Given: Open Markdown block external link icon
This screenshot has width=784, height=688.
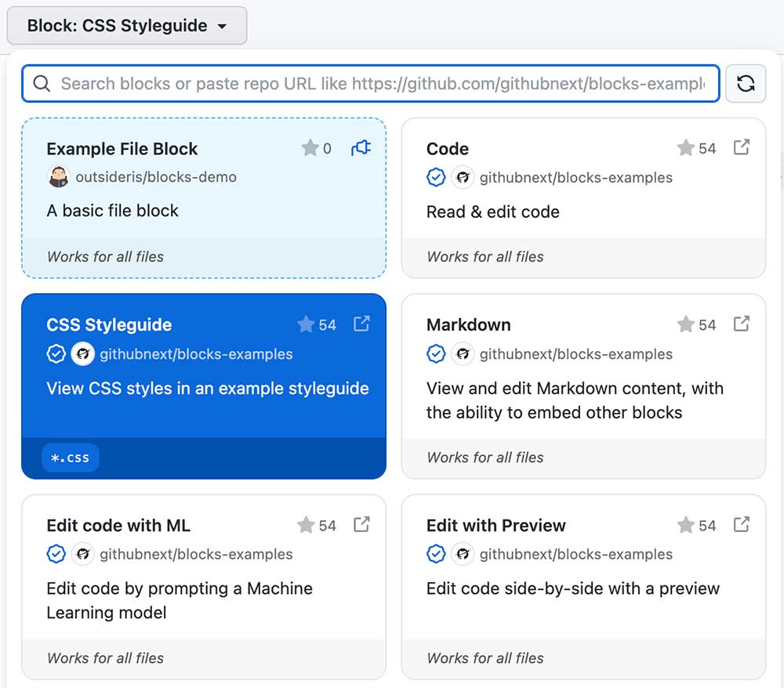Looking at the screenshot, I should point(742,324).
